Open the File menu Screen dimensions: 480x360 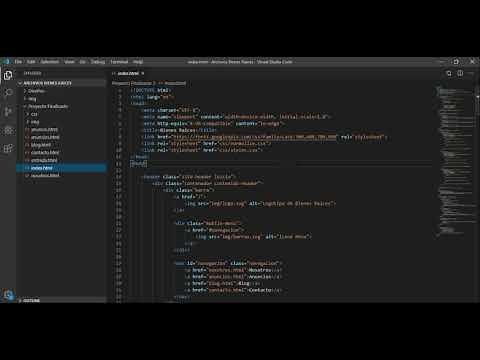18,62
